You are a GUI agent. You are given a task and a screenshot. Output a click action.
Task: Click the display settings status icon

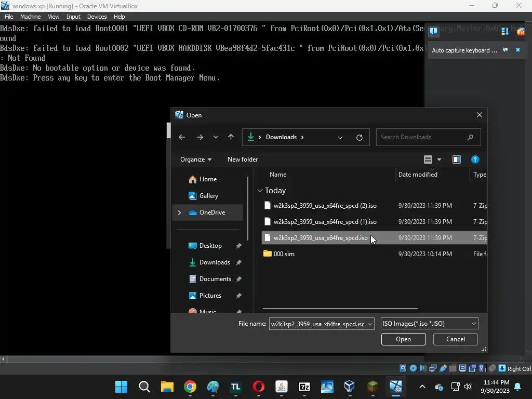pyautogui.click(x=462, y=368)
